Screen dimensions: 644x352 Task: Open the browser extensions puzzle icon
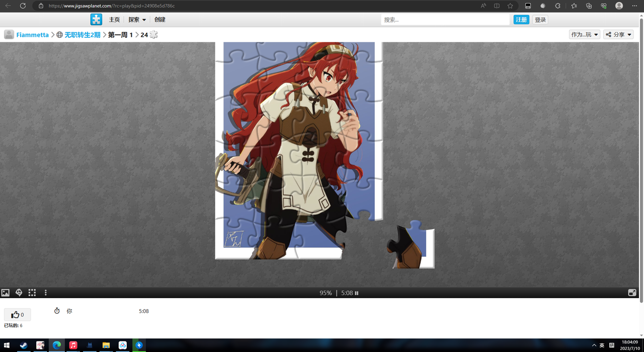click(x=557, y=6)
